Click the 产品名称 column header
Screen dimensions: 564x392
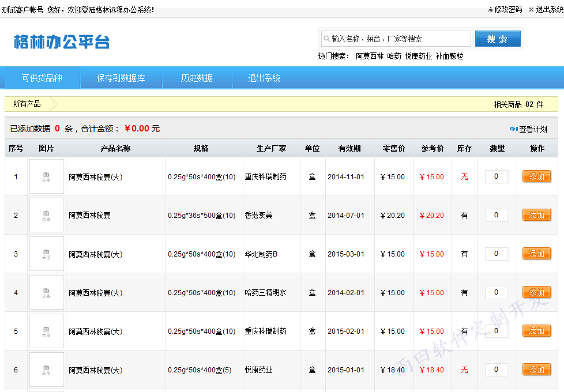coord(116,148)
